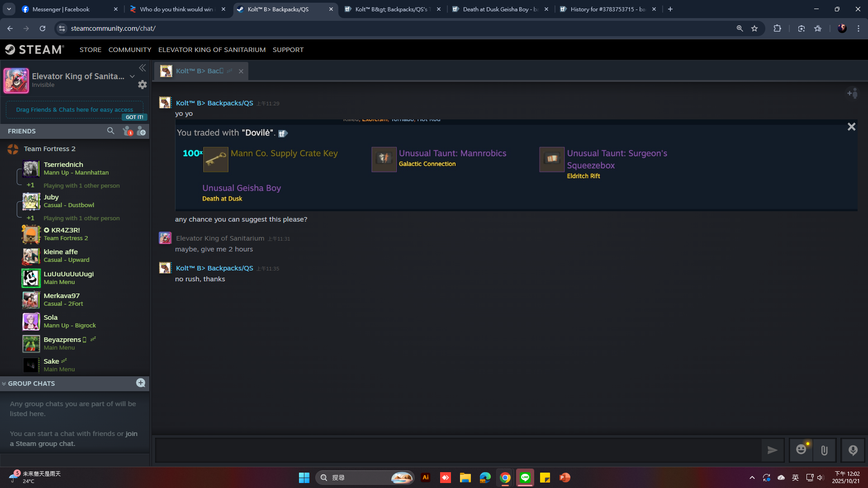868x488 pixels.
Task: Send the chat message with the arrow button
Action: pyautogui.click(x=772, y=450)
